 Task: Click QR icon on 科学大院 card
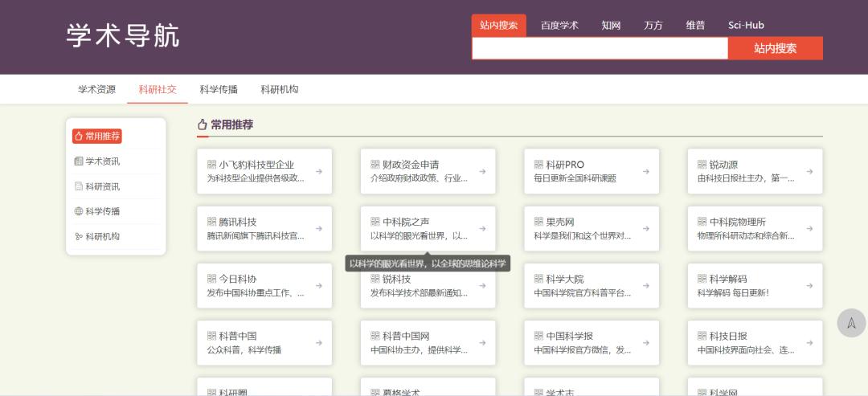click(538, 279)
